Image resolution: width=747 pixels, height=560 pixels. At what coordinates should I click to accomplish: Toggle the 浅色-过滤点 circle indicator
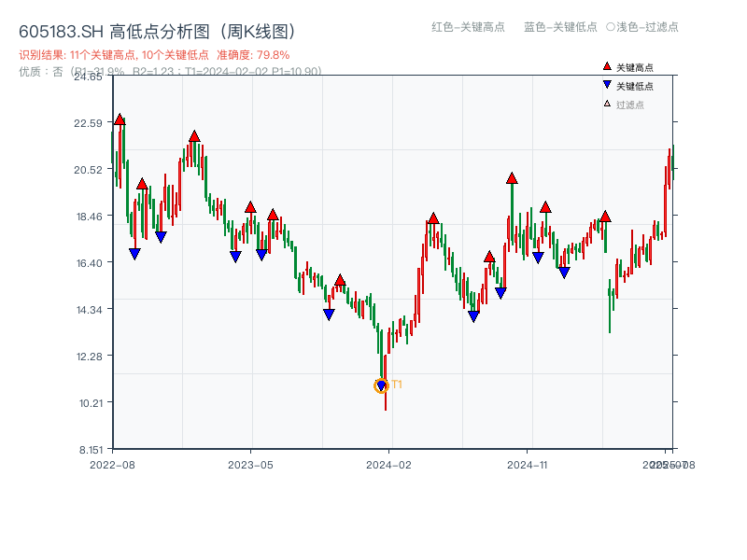[611, 27]
